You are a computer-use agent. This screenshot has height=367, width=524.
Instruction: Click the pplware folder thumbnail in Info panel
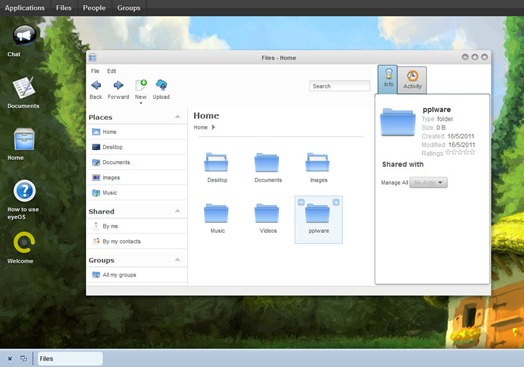(x=398, y=122)
